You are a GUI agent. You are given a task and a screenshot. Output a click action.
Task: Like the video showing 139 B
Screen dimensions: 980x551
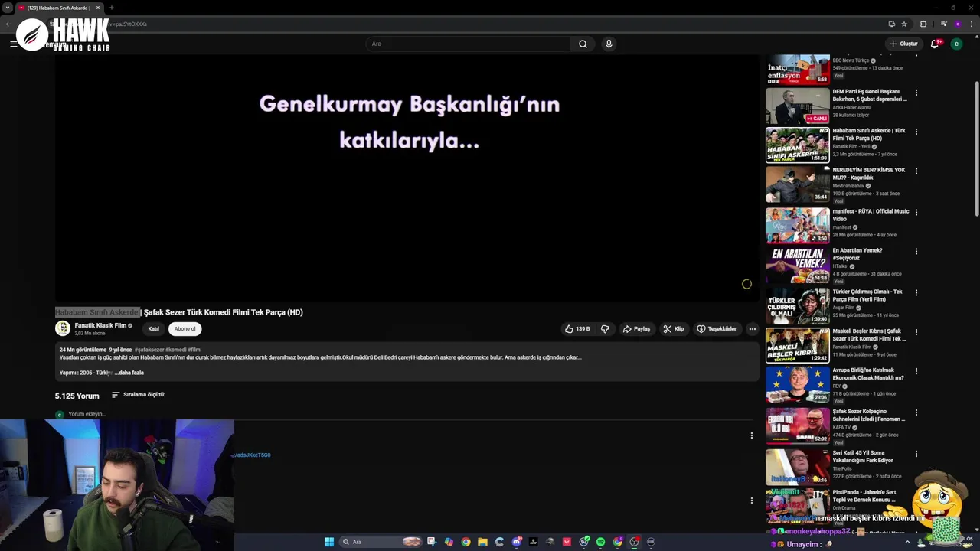577,329
